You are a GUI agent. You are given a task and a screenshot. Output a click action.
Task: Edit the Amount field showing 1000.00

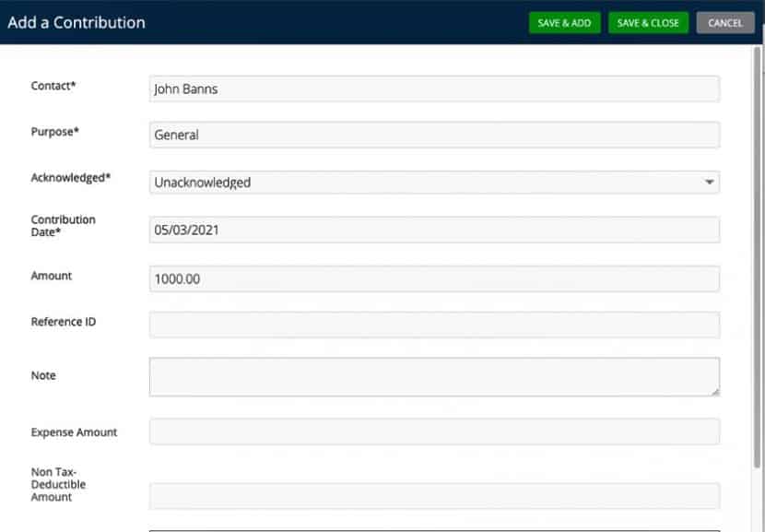point(433,278)
